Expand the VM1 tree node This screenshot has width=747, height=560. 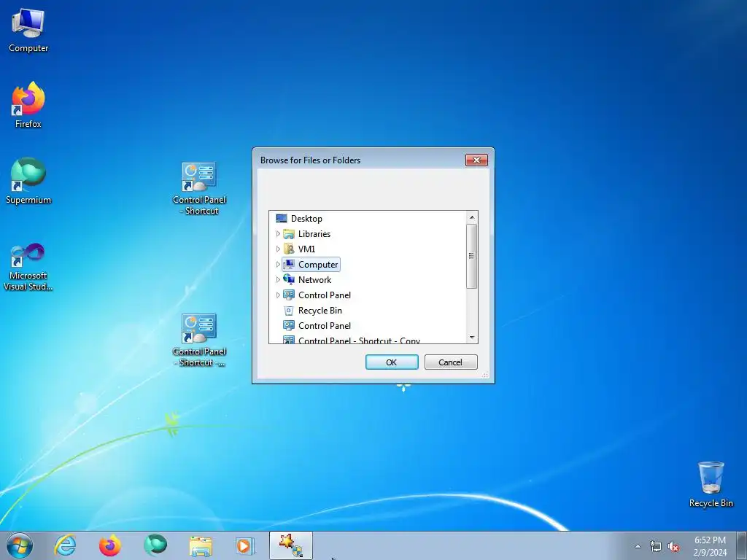278,249
